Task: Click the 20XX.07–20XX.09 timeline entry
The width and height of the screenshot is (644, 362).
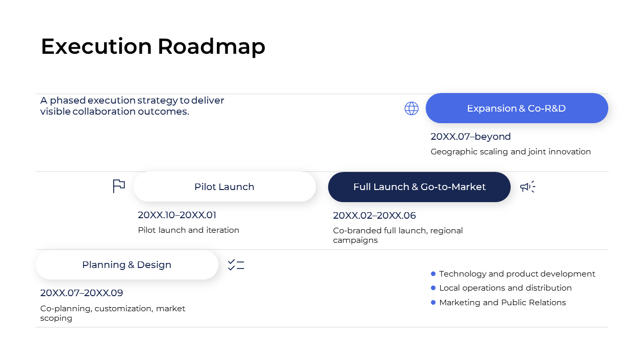Action: click(82, 293)
